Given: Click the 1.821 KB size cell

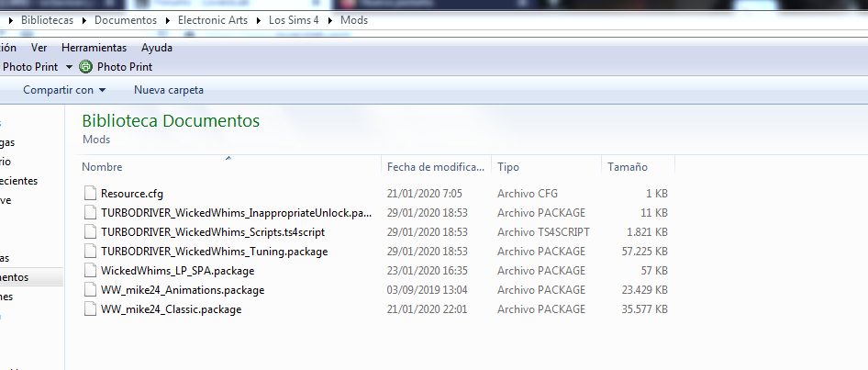Looking at the screenshot, I should [647, 232].
